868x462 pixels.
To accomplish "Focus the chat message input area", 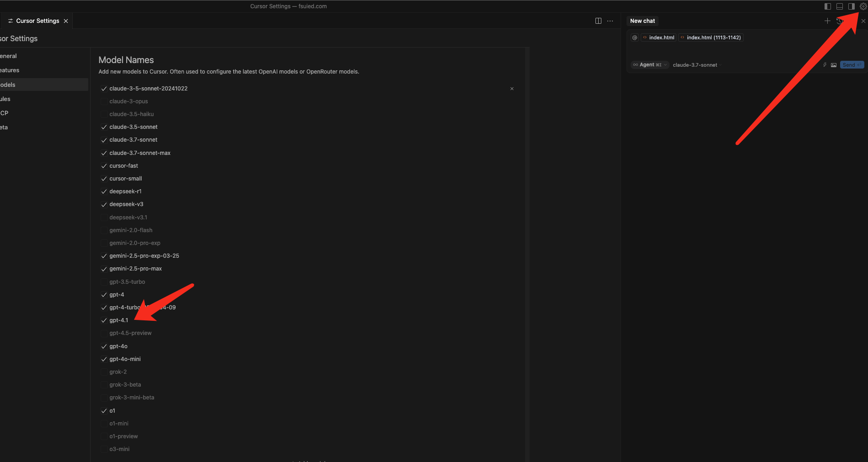I will coord(746,51).
